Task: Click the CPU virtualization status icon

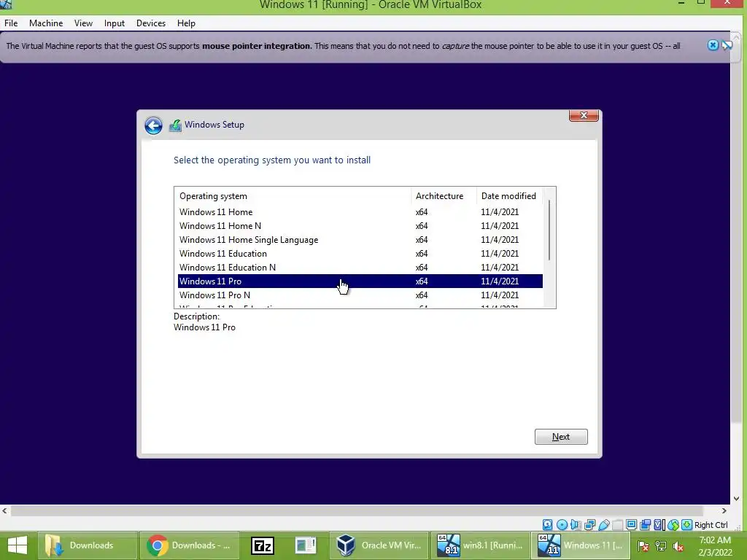Action: pyautogui.click(x=658, y=524)
